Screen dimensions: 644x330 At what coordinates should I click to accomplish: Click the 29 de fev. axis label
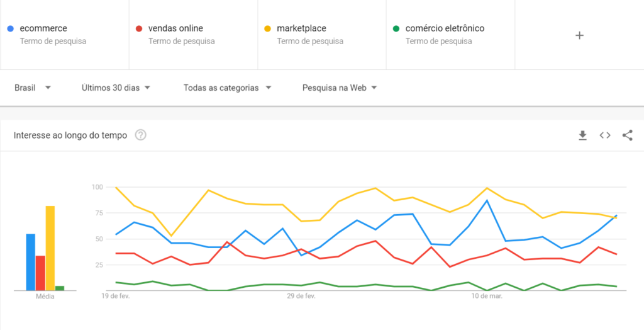[301, 296]
